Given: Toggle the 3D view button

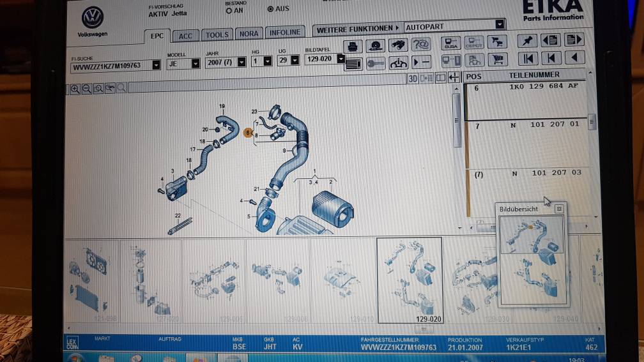Looking at the screenshot, I should point(413,78).
